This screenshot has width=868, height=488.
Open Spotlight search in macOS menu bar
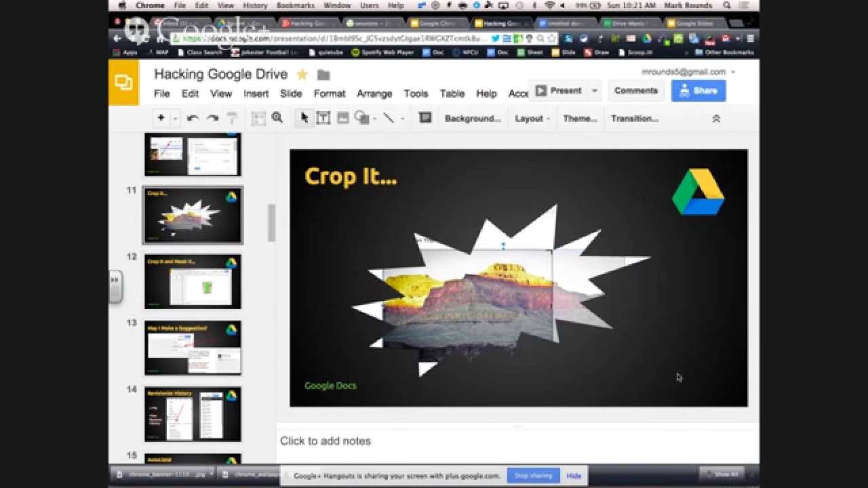pos(727,5)
